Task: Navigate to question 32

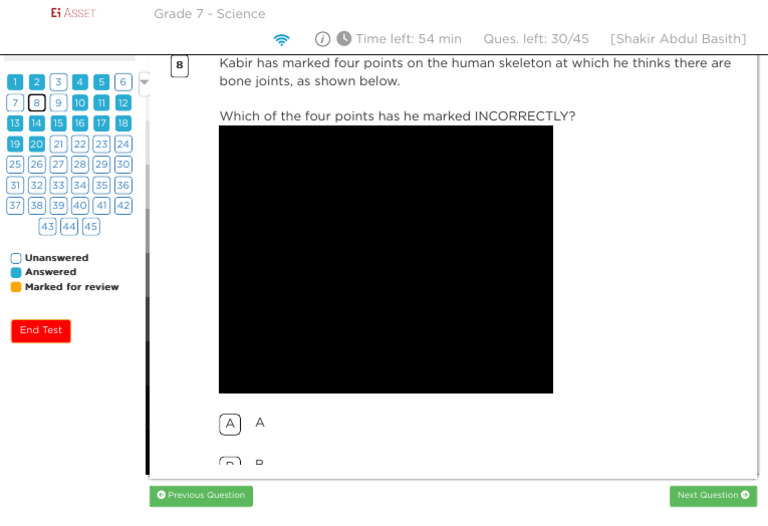Action: point(37,185)
